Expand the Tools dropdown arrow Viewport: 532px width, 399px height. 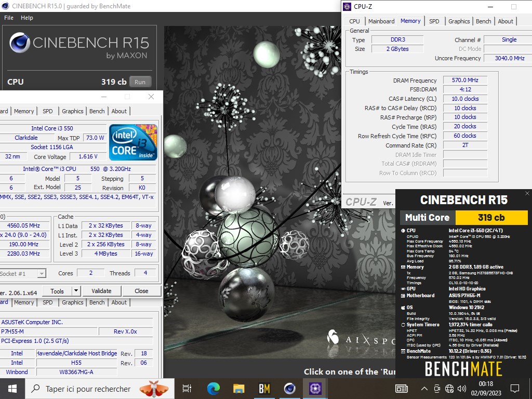pos(76,291)
